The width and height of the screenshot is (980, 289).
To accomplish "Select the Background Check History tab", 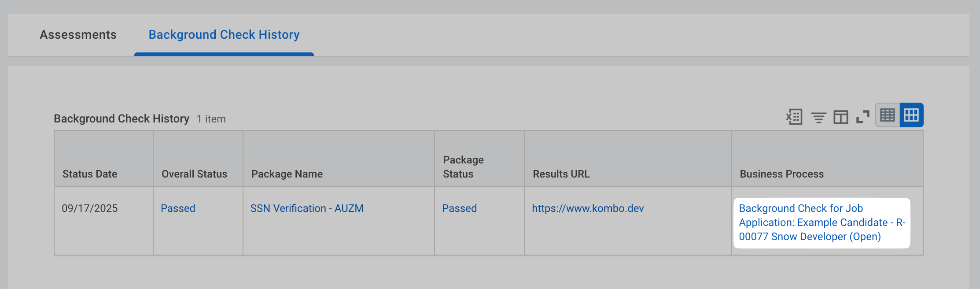I will click(x=224, y=35).
